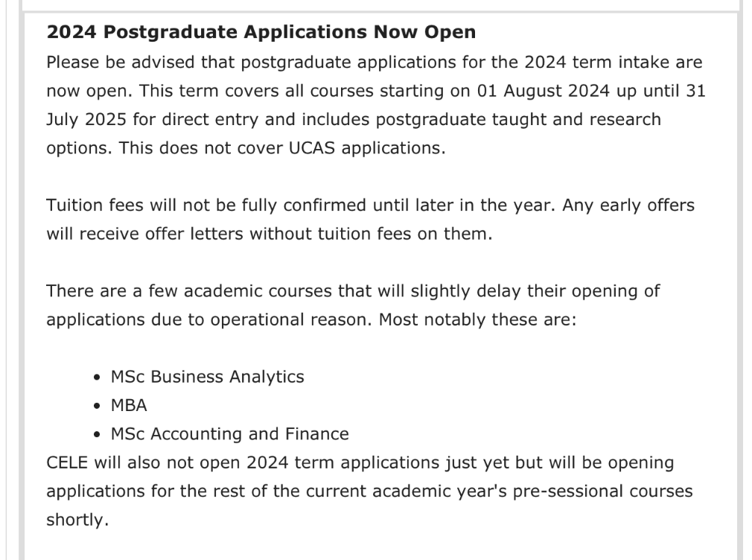Click the word "shortly." ending the announcement

[x=77, y=521]
